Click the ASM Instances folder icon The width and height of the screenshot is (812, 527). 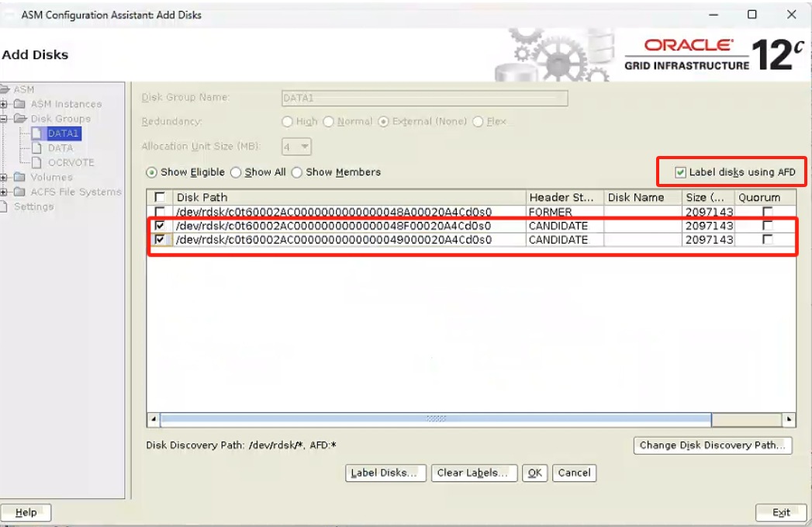tap(19, 104)
